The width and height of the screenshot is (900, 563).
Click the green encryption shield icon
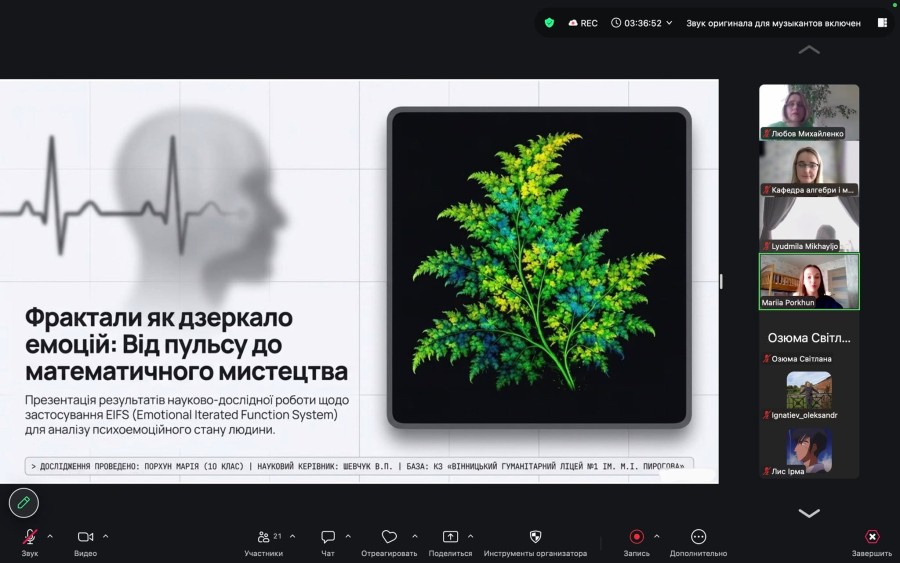point(549,23)
